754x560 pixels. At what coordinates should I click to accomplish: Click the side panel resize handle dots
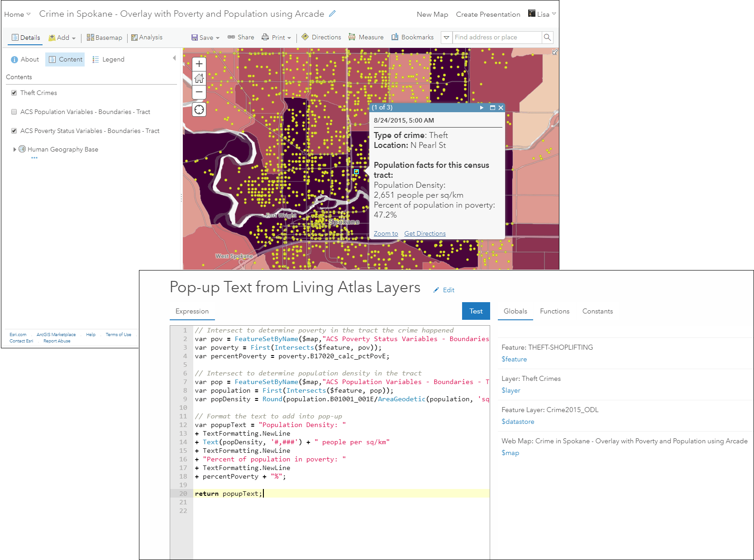click(181, 198)
